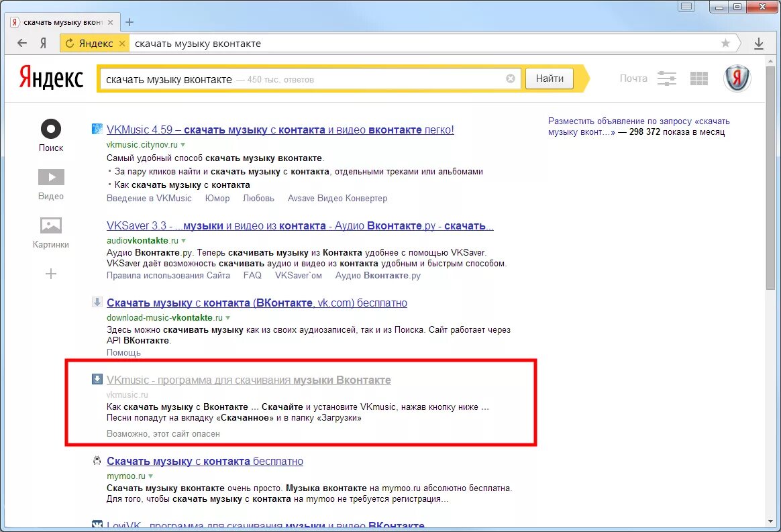This screenshot has width=781, height=532.
Task: Open browser downloads arrow icon
Action: click(x=759, y=44)
